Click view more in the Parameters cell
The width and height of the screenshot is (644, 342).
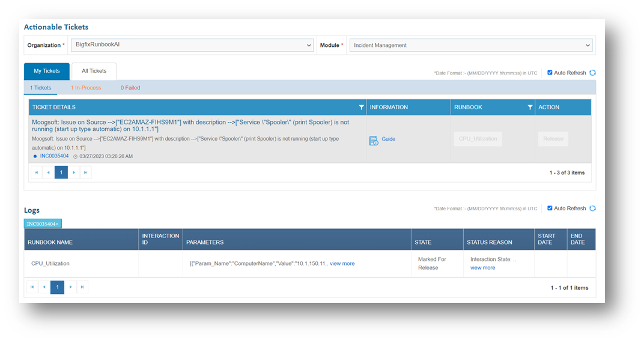pyautogui.click(x=342, y=263)
